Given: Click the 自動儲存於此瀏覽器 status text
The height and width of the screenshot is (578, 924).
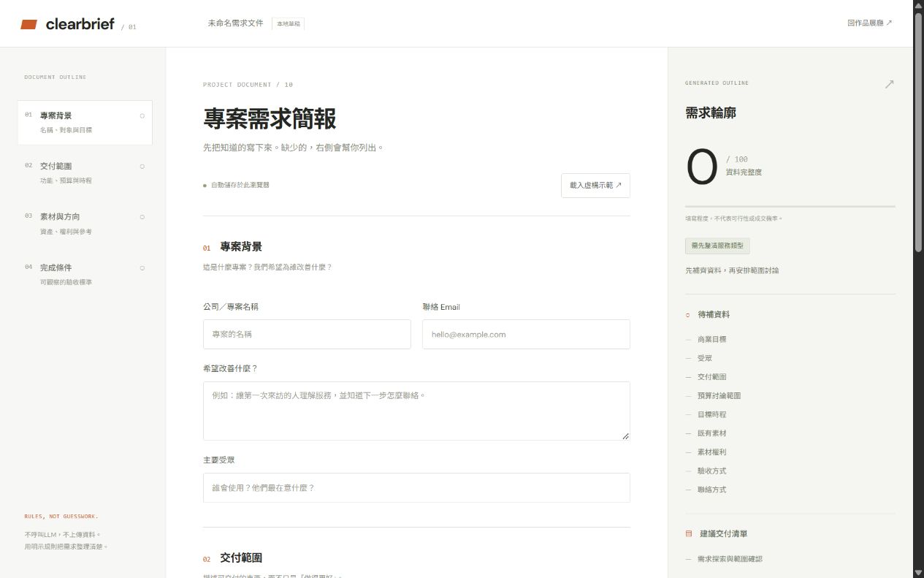Looking at the screenshot, I should click(x=240, y=185).
